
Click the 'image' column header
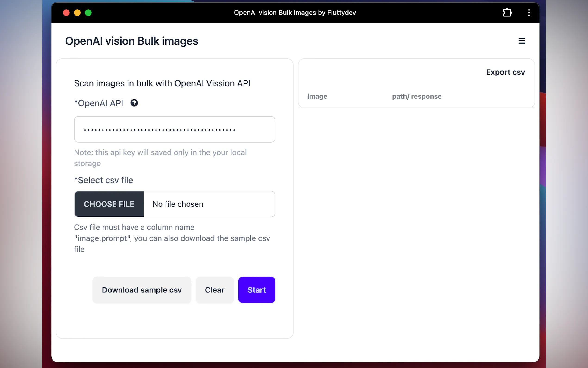point(317,96)
